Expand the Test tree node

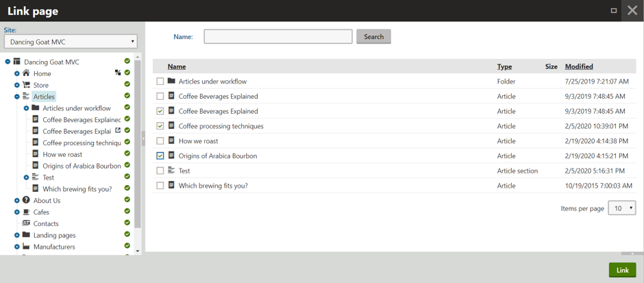pos(26,177)
